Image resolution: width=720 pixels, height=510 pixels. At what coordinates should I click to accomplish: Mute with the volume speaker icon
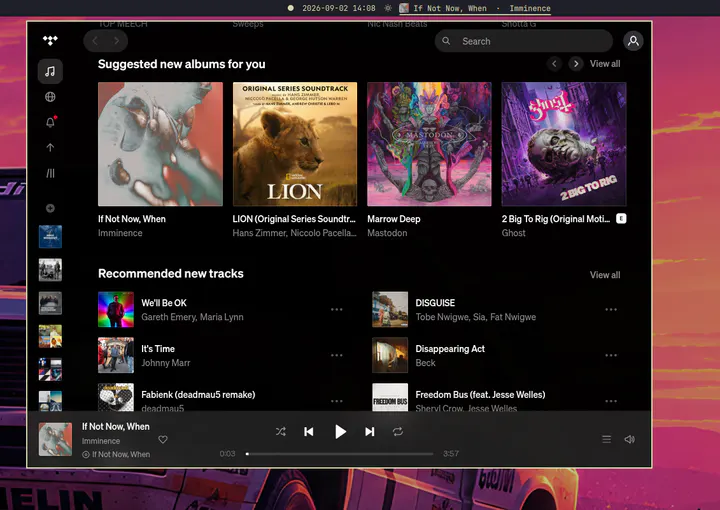(x=630, y=439)
